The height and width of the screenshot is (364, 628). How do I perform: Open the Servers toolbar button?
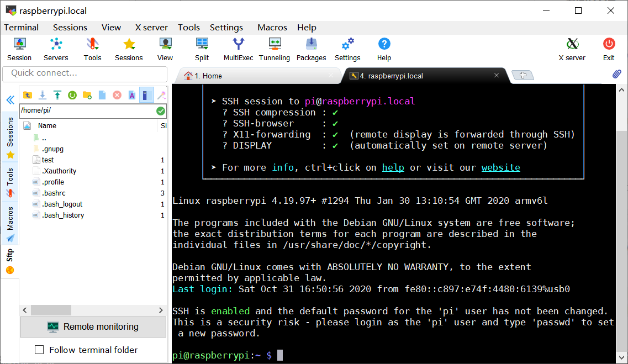click(x=56, y=49)
